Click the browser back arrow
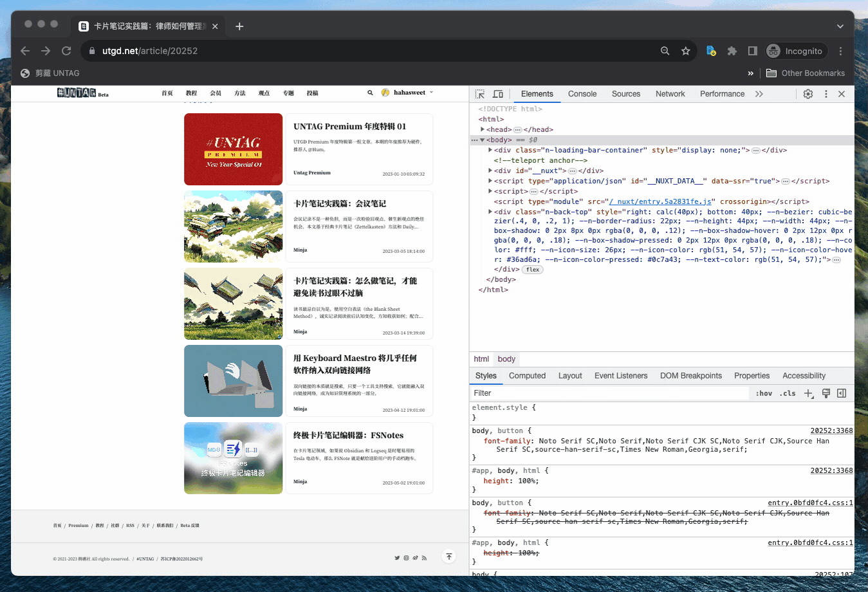Screen dimensions: 868x592 (25, 51)
